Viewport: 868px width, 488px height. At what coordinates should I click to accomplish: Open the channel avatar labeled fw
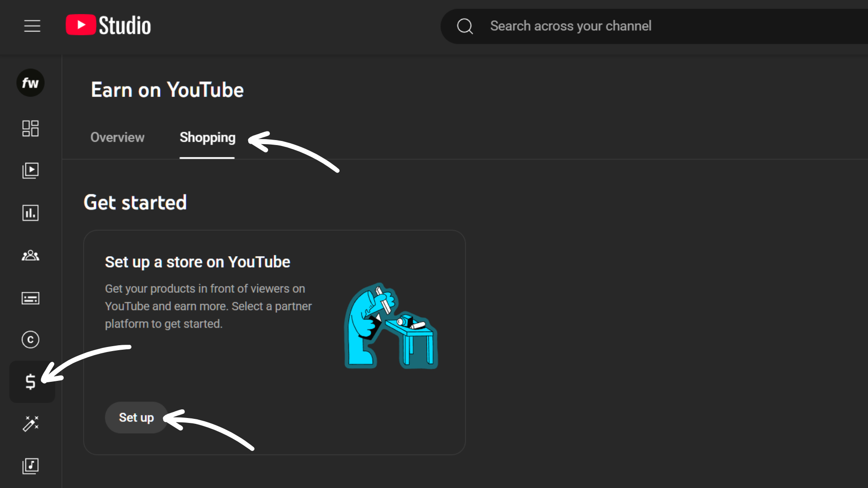(30, 83)
